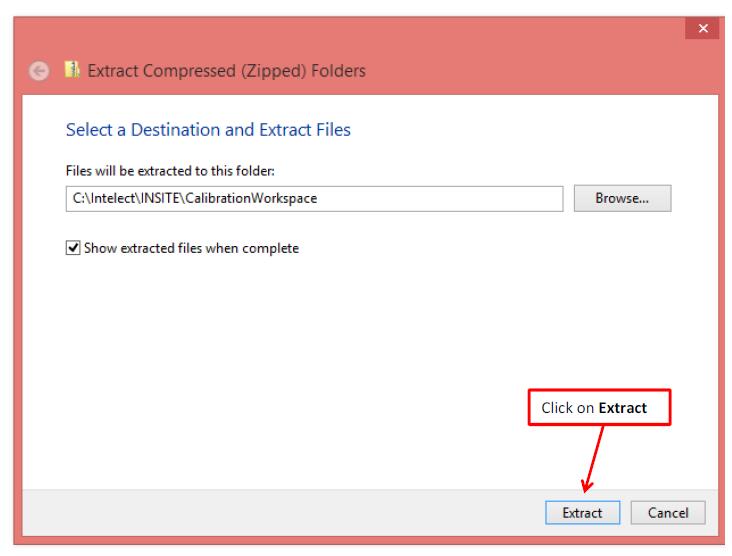Uncheck Show extracted files when complete
The width and height of the screenshot is (732, 556).
click(x=73, y=248)
